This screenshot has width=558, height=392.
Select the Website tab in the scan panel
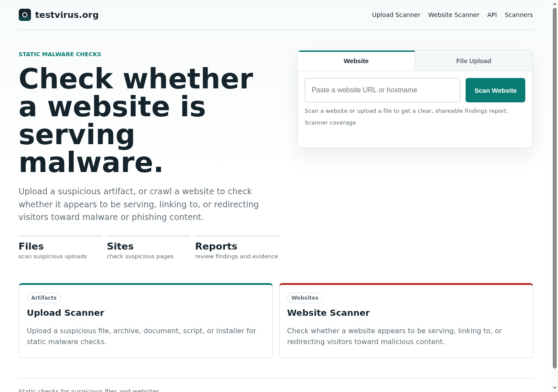[x=356, y=61]
